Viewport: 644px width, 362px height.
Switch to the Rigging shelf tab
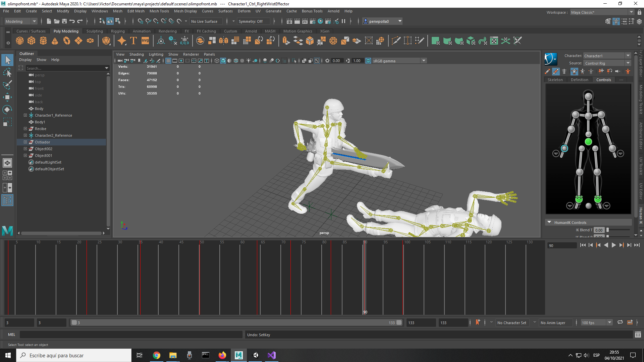pos(118,31)
